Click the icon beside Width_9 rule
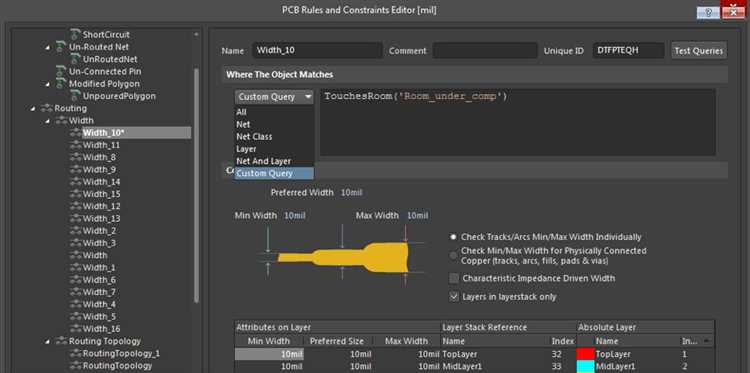This screenshot has width=750, height=373. coord(76,170)
